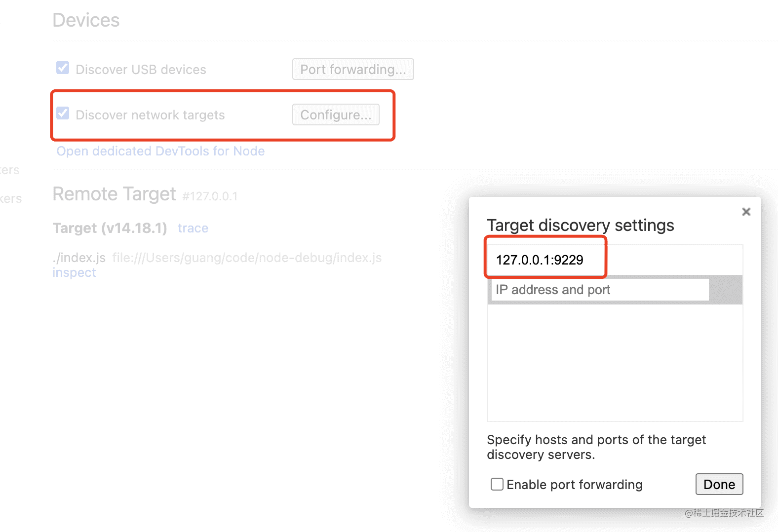Uncheck the Discover network targets checkbox
This screenshot has width=778, height=532.
63,114
